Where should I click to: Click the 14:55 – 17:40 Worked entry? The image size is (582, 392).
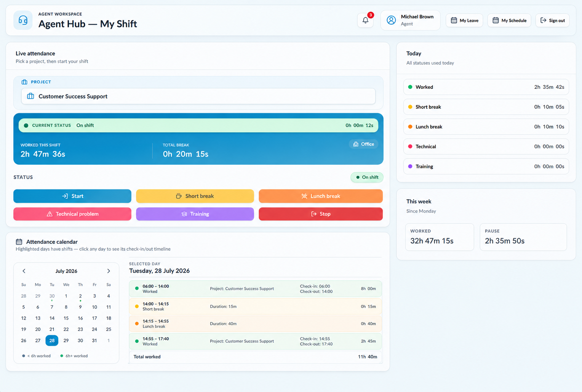[255, 341]
